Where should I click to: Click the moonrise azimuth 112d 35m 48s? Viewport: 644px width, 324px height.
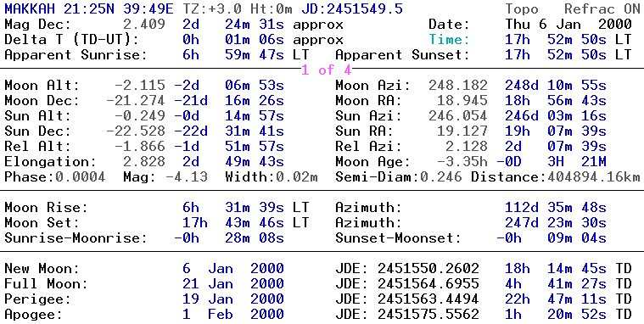(555, 207)
